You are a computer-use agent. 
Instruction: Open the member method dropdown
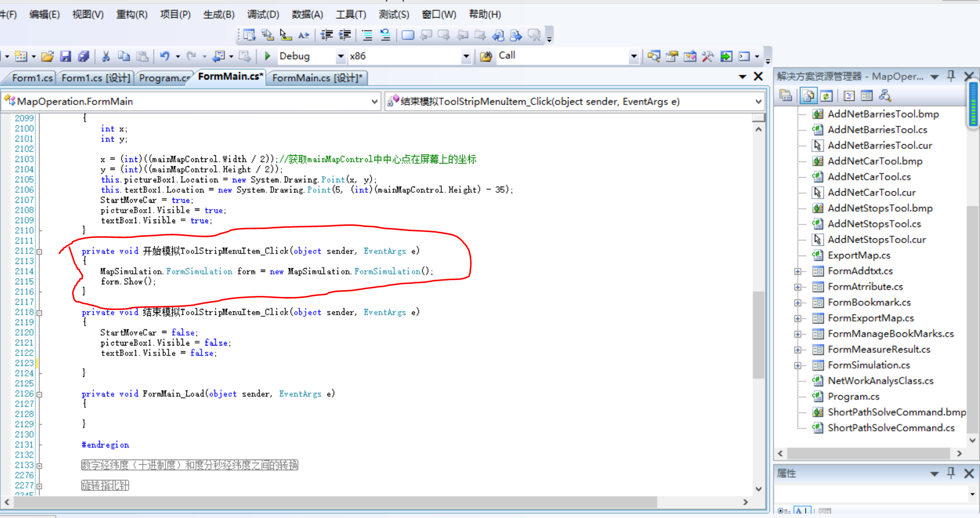coord(759,101)
